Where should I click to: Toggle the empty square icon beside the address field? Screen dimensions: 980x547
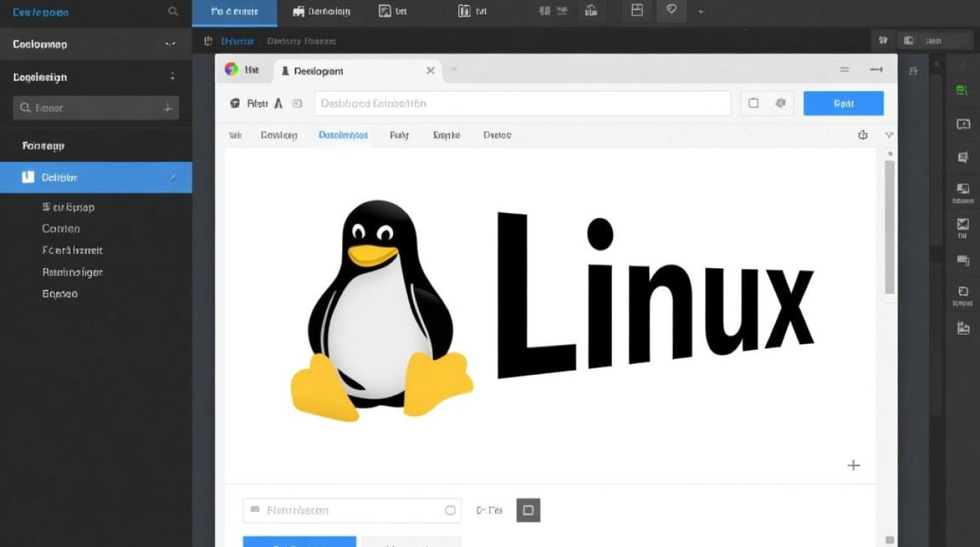pyautogui.click(x=753, y=104)
